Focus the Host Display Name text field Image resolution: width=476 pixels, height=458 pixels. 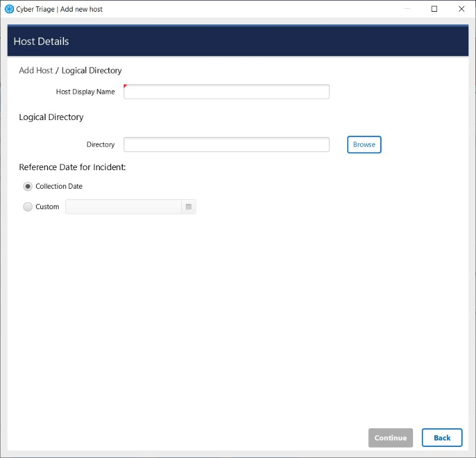pyautogui.click(x=227, y=92)
